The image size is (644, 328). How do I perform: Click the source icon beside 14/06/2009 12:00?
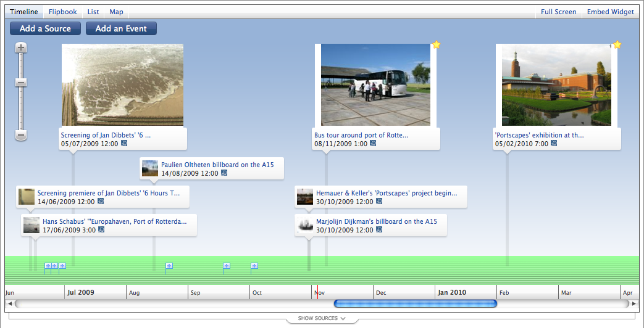click(101, 202)
